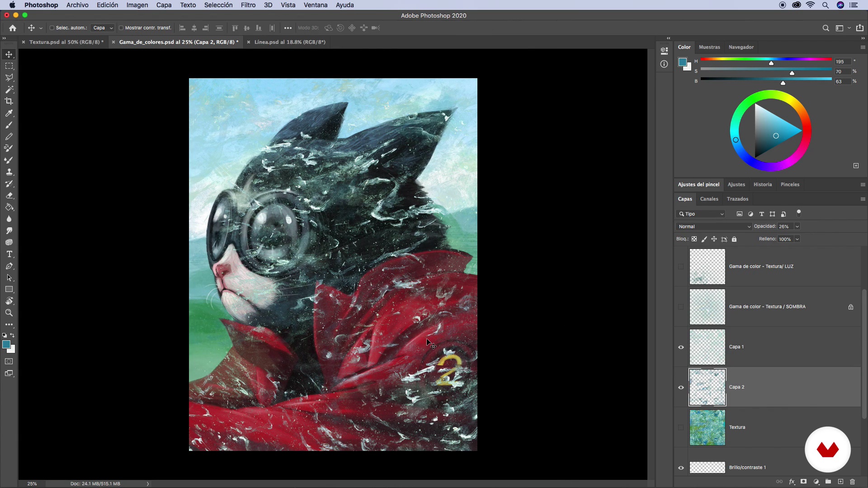Click the Home button in options bar
This screenshot has height=488, width=868.
pos(13,28)
